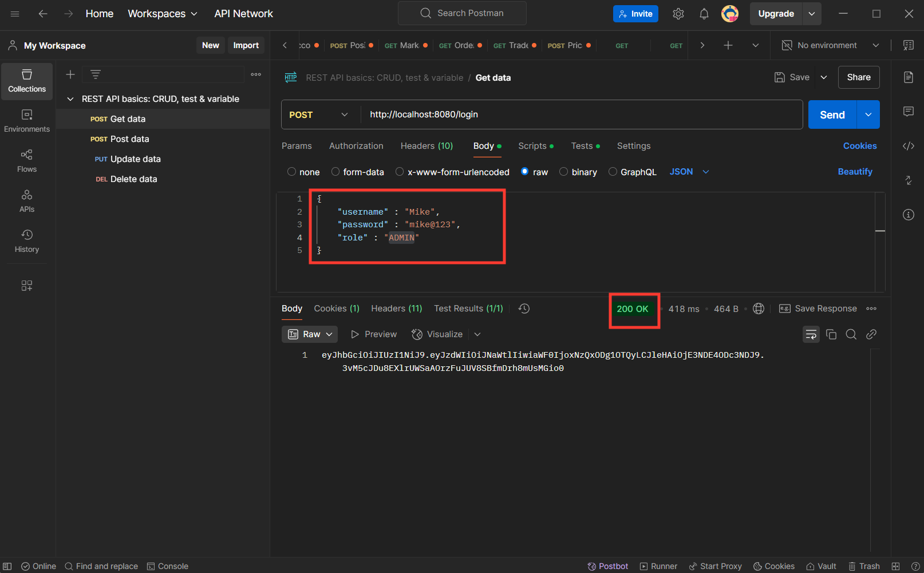Viewport: 924px width, 573px height.
Task: Open the comments icon in right sidebar
Action: coord(909,112)
